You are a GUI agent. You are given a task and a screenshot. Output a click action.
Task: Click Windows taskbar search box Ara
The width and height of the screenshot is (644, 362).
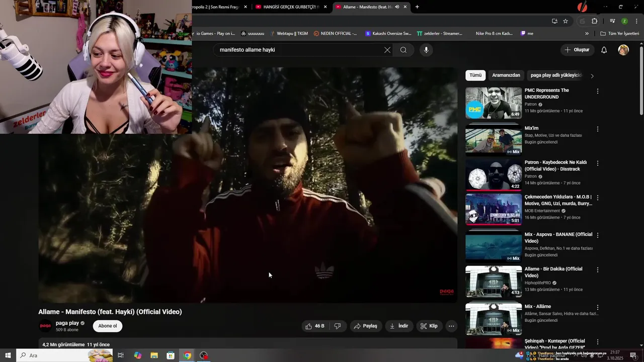point(65,355)
